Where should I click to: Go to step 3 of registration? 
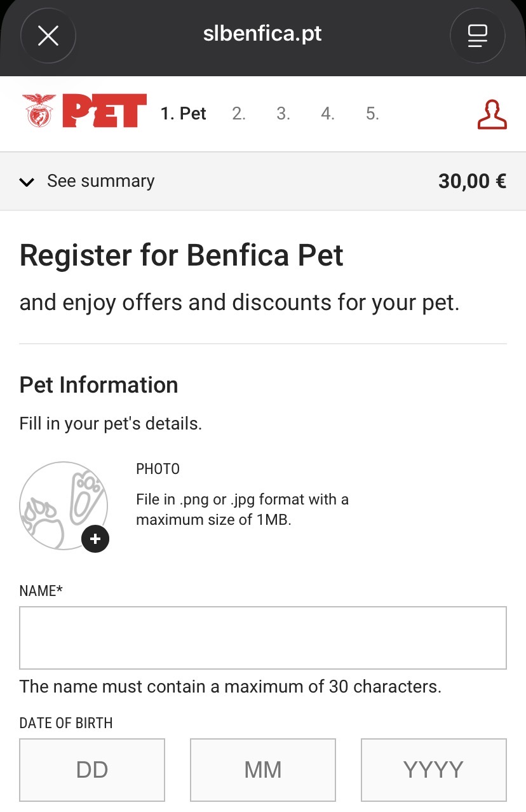pos(283,114)
